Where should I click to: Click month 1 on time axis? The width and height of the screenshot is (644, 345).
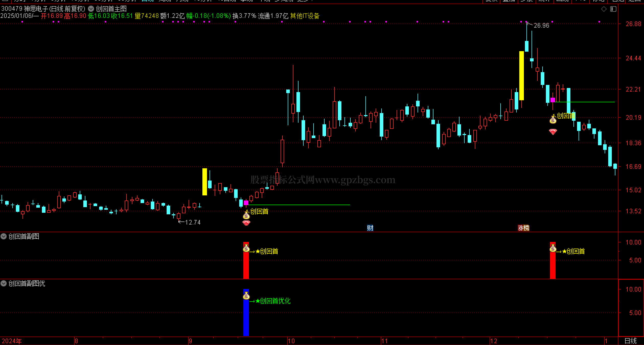click(606, 341)
